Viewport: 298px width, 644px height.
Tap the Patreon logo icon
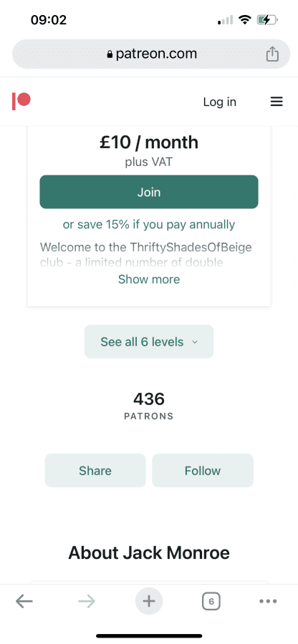[x=21, y=102]
